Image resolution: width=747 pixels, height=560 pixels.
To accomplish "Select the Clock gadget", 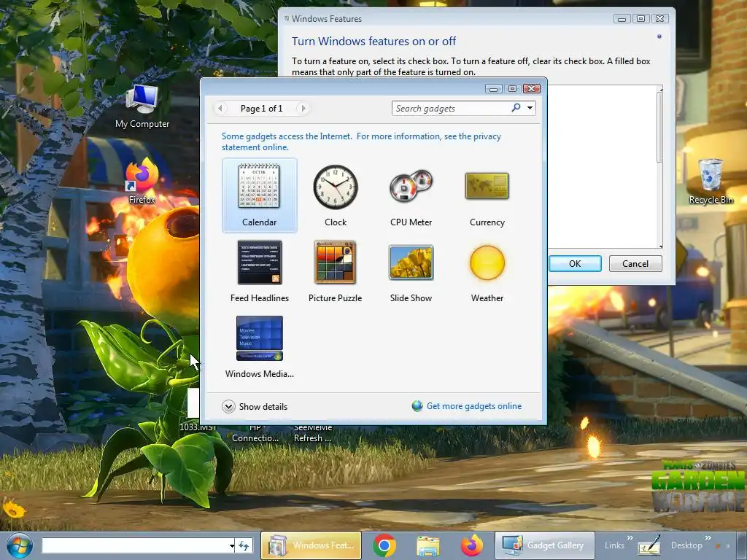I will point(336,195).
